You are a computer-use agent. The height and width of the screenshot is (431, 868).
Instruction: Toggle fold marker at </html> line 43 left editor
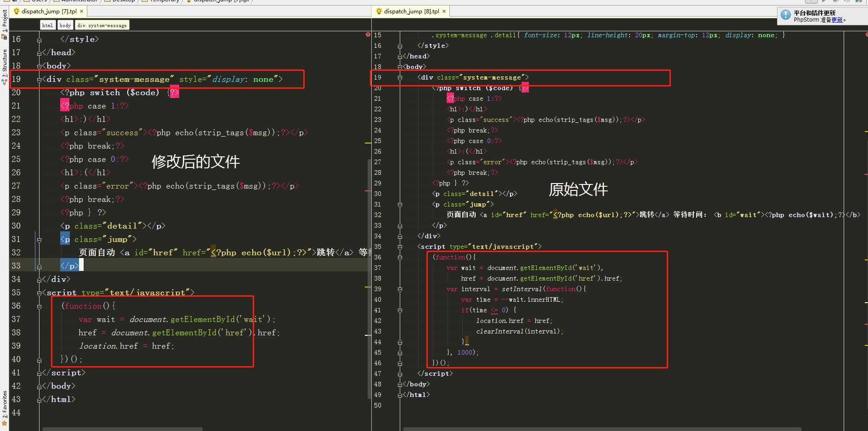click(39, 400)
